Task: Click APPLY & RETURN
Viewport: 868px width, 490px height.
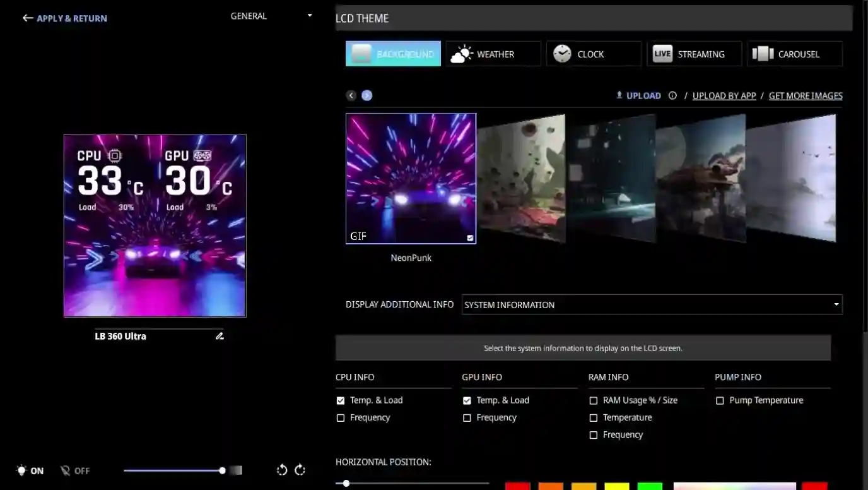Action: click(x=64, y=18)
